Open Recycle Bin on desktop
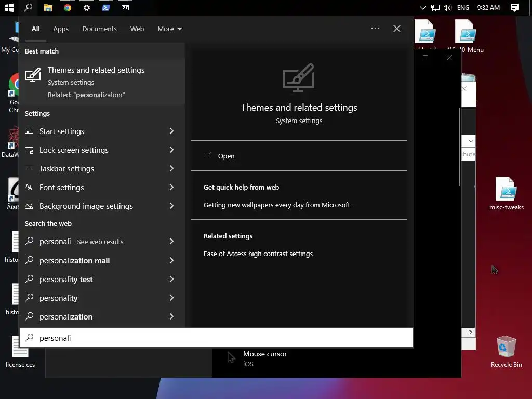This screenshot has height=399, width=532. click(x=506, y=352)
